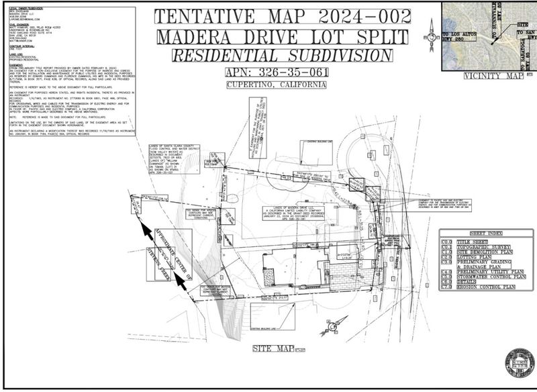The width and height of the screenshot is (537, 392).
Task: Click the Vicinity Map caption
Action: (x=493, y=77)
